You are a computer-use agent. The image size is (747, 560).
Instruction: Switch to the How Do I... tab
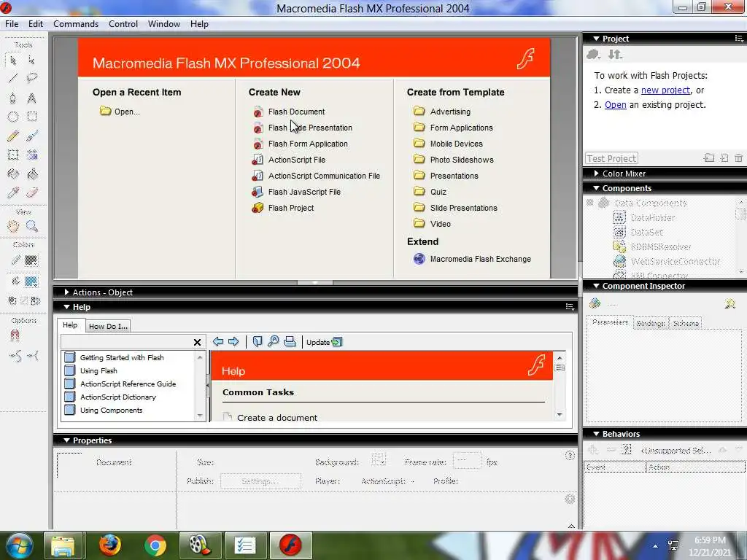coord(108,326)
